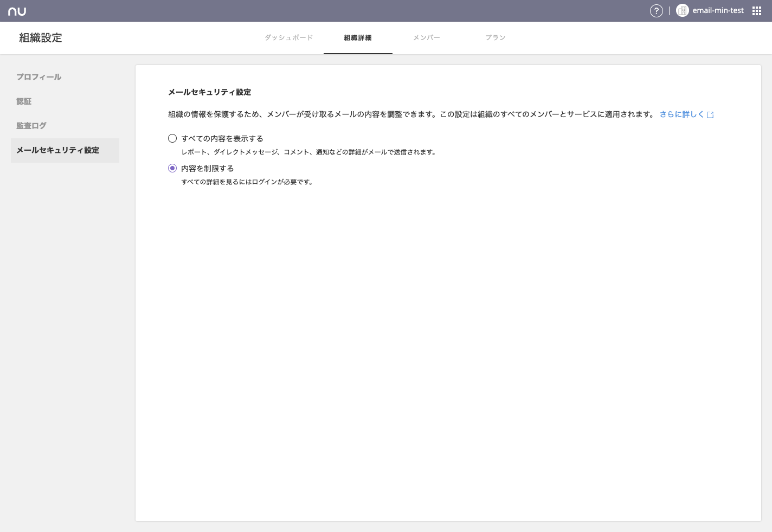Viewport: 772px width, 532px height.
Task: Select the 内容を制限する radio button
Action: tap(172, 168)
